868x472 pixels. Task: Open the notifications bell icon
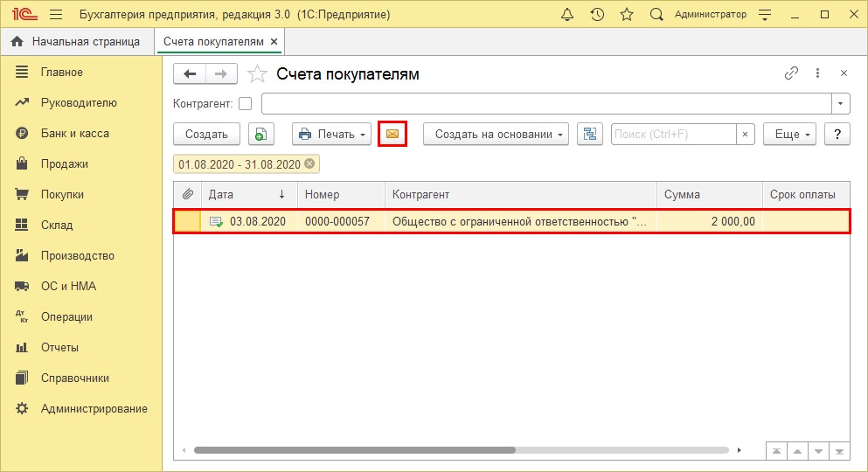click(x=567, y=15)
